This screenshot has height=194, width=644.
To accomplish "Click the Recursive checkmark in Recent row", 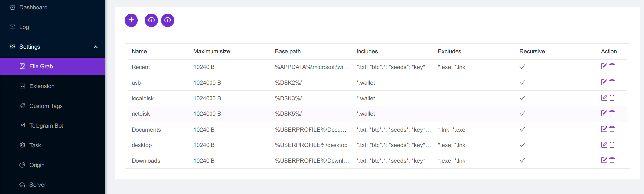I will (x=522, y=67).
